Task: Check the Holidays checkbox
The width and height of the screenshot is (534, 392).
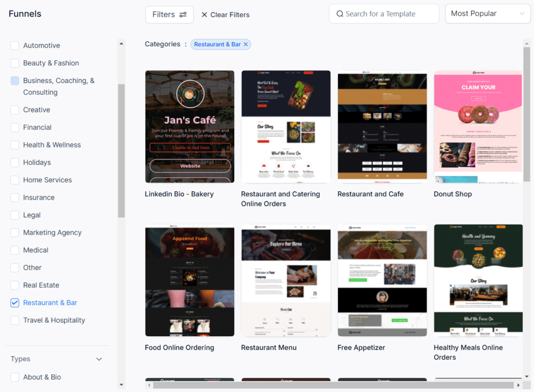Action: tap(15, 162)
